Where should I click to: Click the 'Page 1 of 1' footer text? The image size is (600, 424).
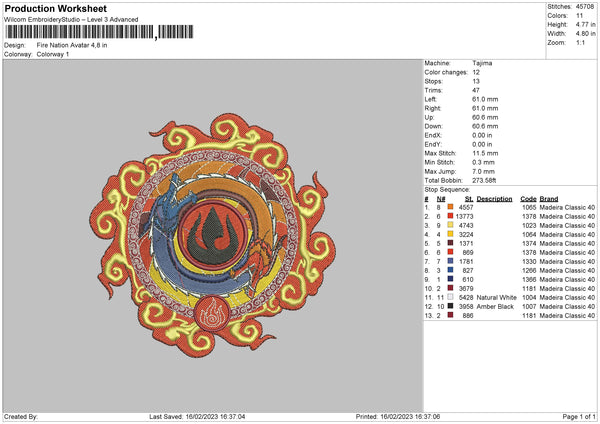[579, 416]
